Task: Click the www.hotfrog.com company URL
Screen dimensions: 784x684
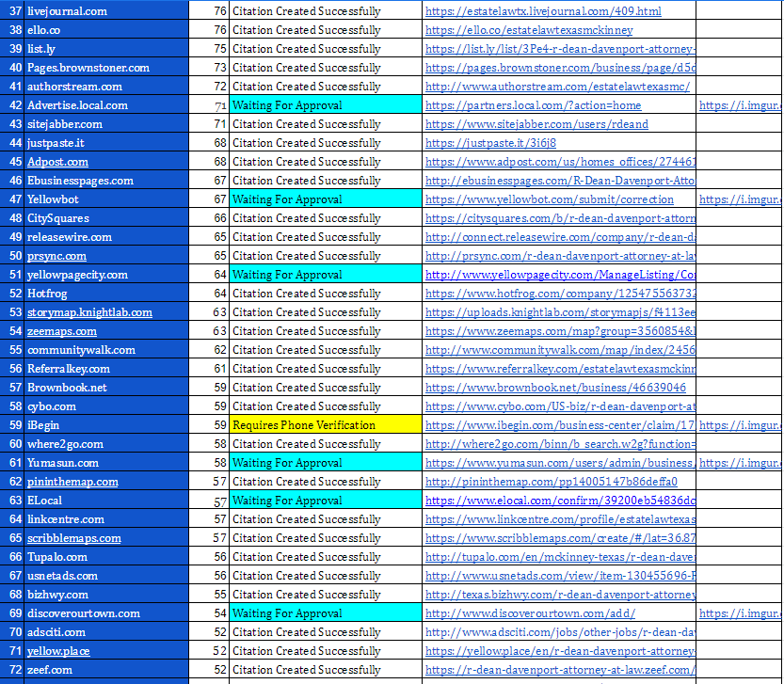Action: [560, 294]
